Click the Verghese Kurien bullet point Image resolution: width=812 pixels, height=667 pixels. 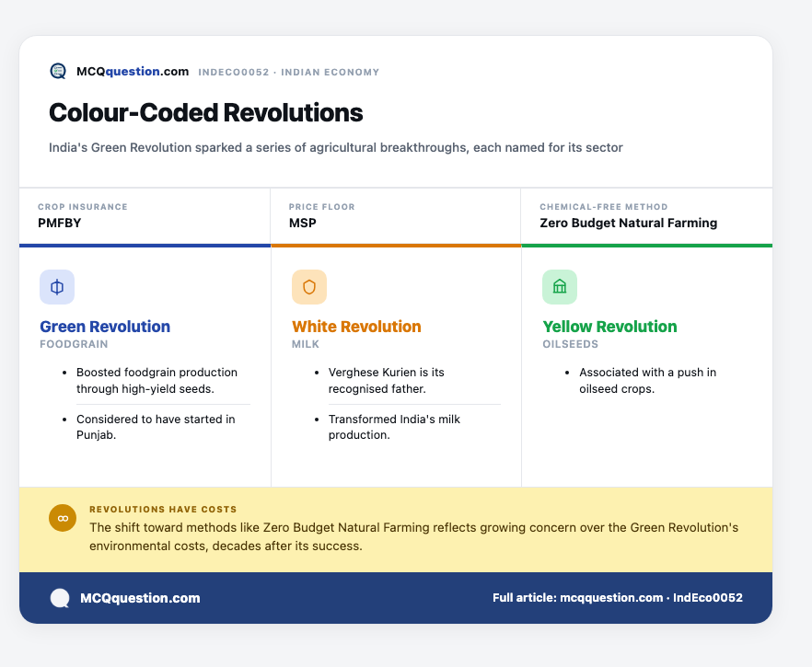[387, 380]
